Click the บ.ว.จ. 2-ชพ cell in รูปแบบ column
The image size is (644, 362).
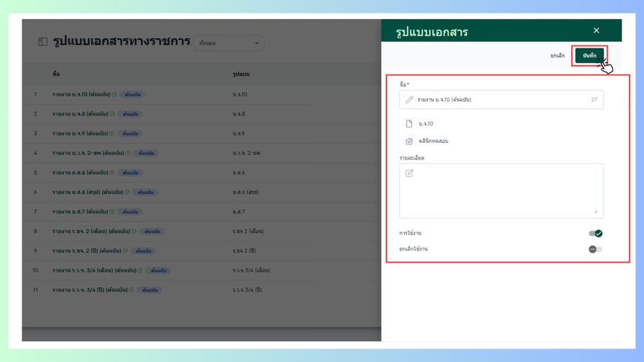pyautogui.click(x=246, y=153)
